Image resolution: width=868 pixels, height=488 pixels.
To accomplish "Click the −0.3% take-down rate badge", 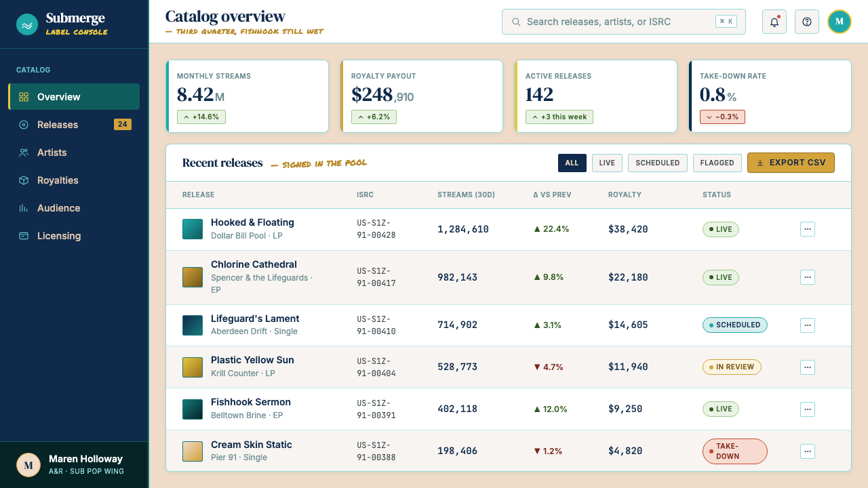I will 722,117.
